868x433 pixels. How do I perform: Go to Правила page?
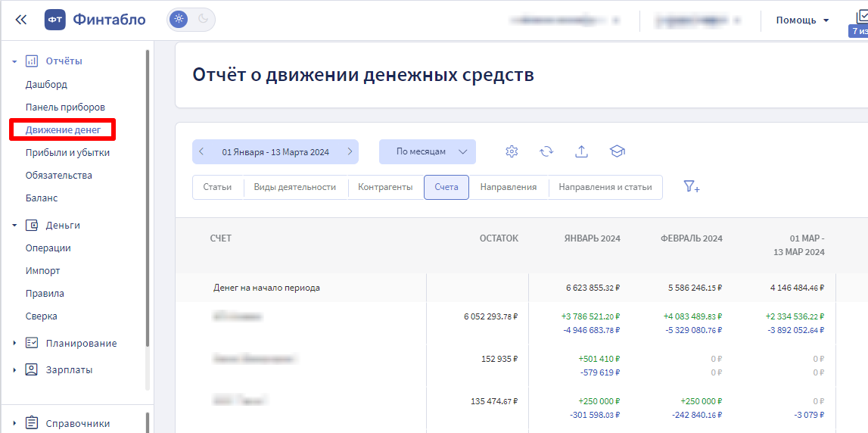pos(45,294)
